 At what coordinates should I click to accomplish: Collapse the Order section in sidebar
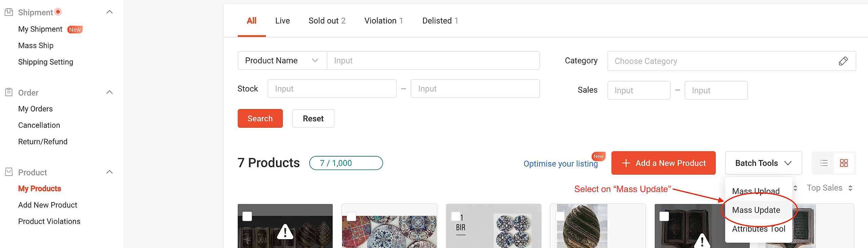pyautogui.click(x=110, y=92)
